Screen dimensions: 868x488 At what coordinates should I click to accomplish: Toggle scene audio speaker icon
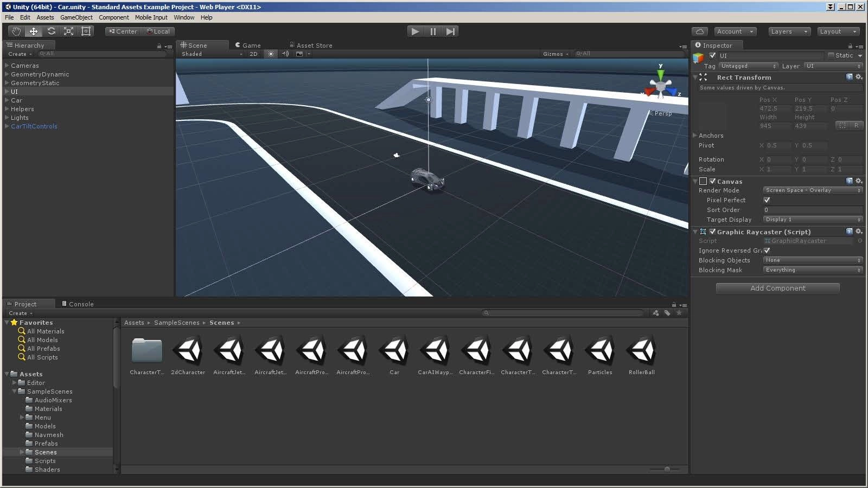coord(285,54)
